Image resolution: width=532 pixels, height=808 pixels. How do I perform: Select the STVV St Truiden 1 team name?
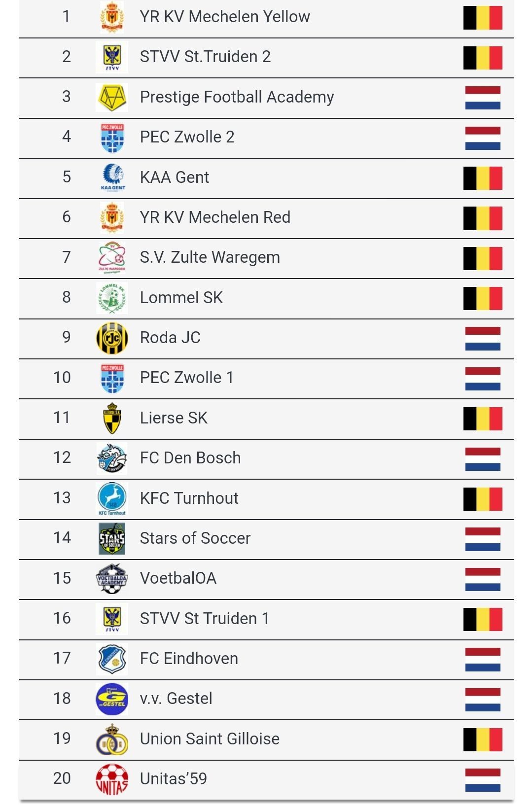(205, 619)
